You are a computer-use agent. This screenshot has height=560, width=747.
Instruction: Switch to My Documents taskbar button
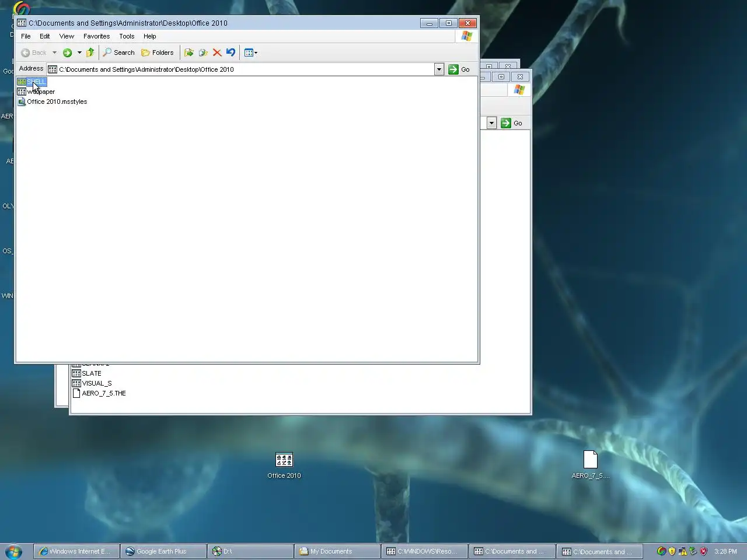pos(337,551)
